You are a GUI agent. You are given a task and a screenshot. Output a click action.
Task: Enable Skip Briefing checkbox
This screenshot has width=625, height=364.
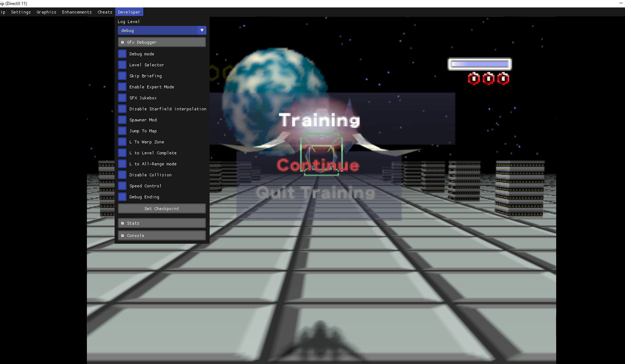[x=122, y=76]
